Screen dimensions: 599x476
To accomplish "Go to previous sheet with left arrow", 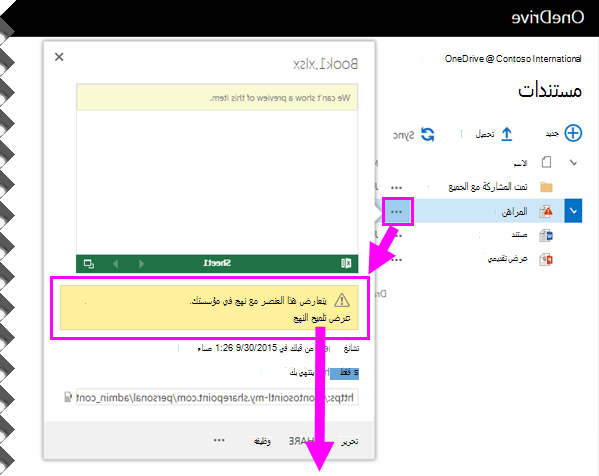I will pyautogui.click(x=116, y=264).
